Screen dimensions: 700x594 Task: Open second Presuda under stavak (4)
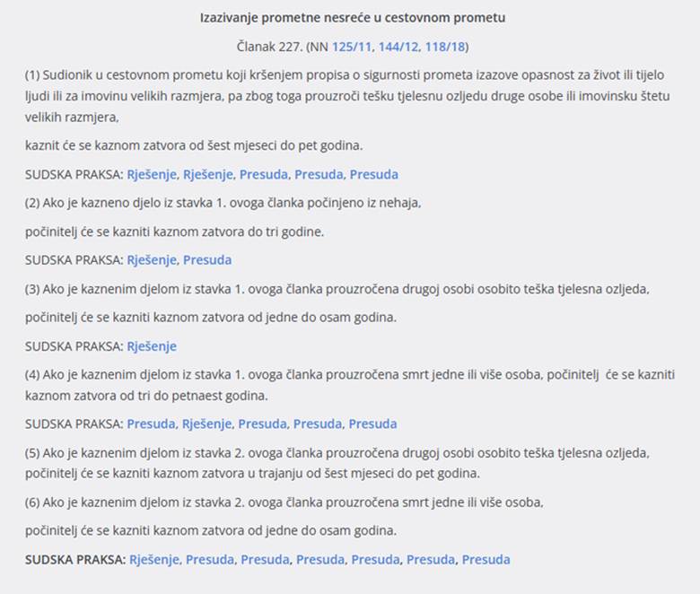point(263,424)
